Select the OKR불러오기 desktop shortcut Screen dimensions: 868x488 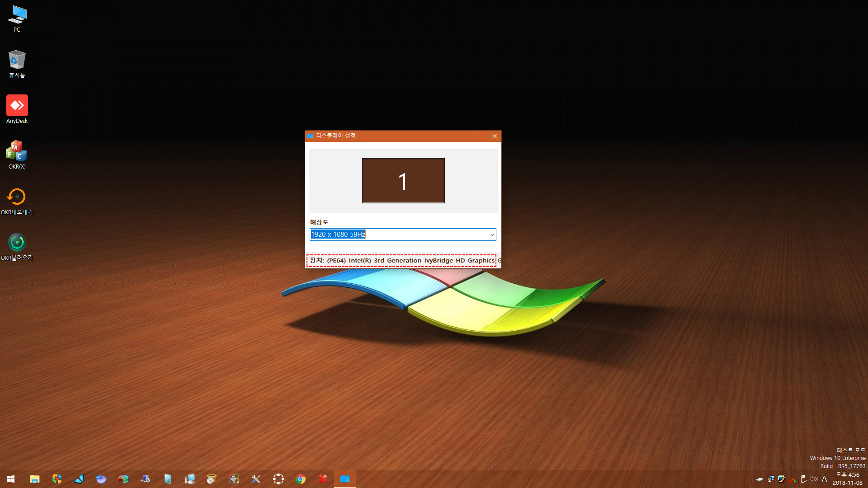pyautogui.click(x=17, y=247)
